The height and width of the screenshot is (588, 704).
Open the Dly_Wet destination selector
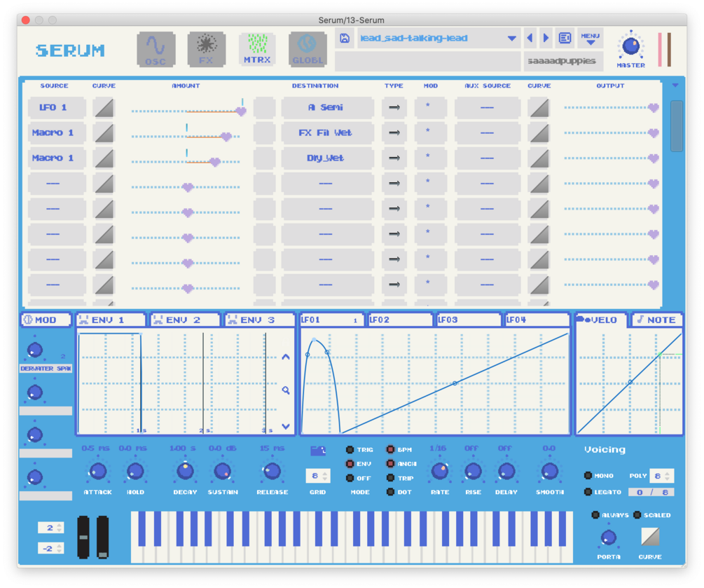pos(328,158)
